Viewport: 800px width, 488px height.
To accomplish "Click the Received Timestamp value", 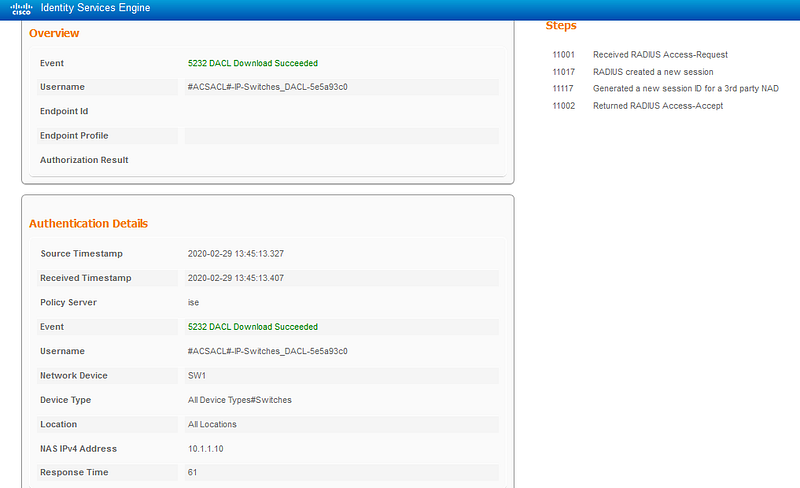I will [236, 278].
